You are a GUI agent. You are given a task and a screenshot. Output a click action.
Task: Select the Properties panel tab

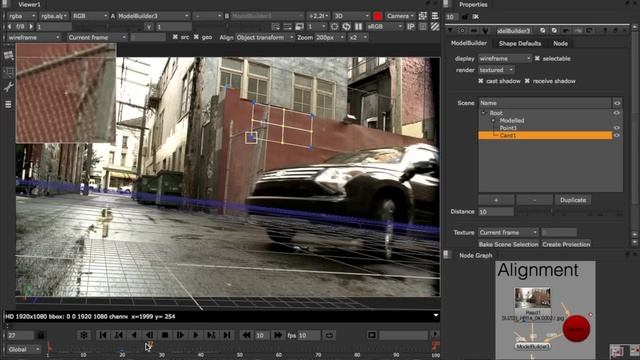[x=473, y=4]
